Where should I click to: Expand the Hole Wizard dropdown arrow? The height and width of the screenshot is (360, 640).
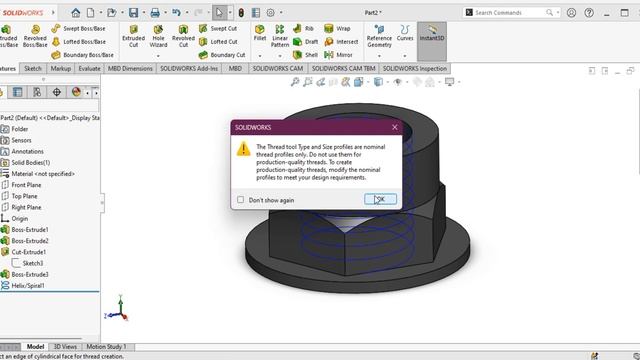pos(158,56)
